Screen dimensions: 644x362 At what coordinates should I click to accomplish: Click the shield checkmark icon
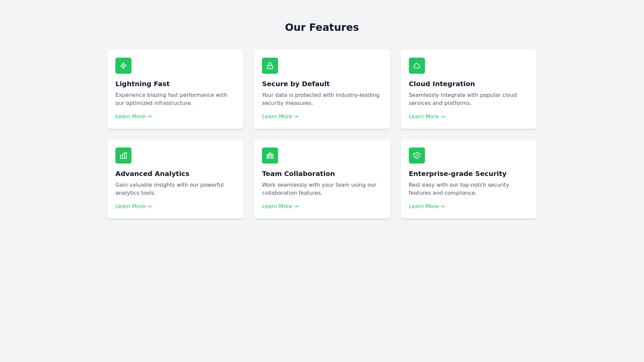tap(417, 156)
